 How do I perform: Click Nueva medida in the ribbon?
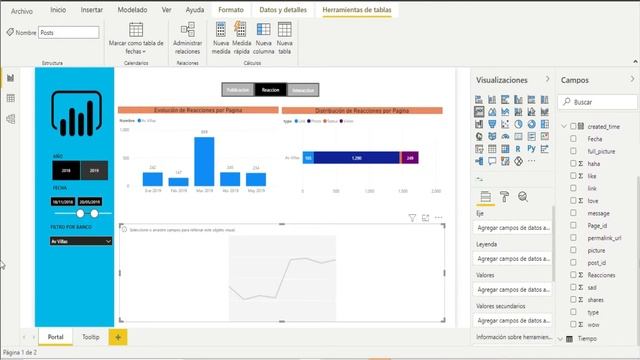[x=221, y=38]
